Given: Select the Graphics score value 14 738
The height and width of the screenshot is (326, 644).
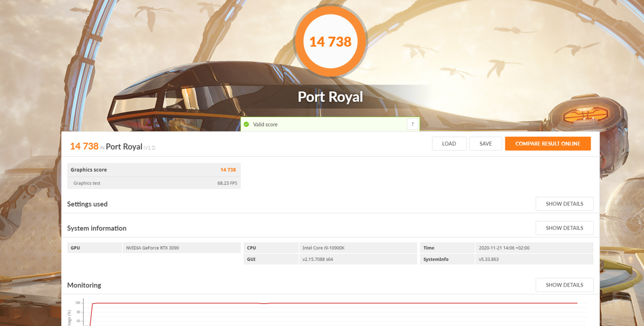Looking at the screenshot, I should coord(228,170).
